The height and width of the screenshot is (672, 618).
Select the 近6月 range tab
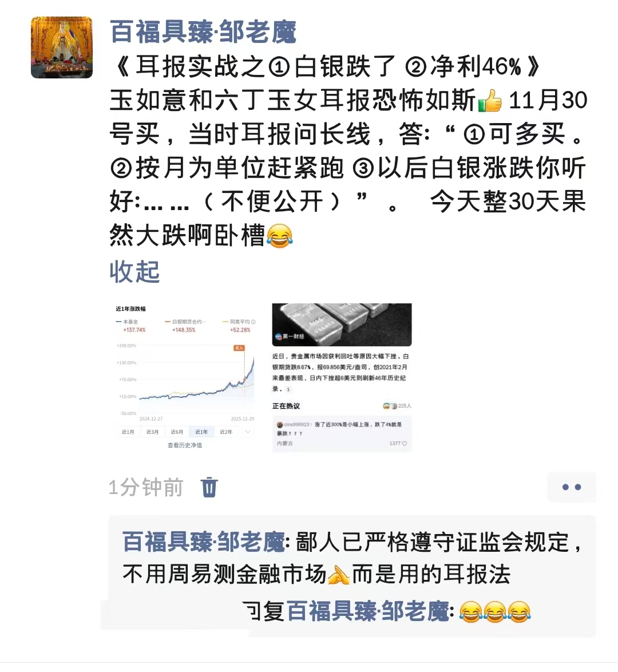pos(177,432)
